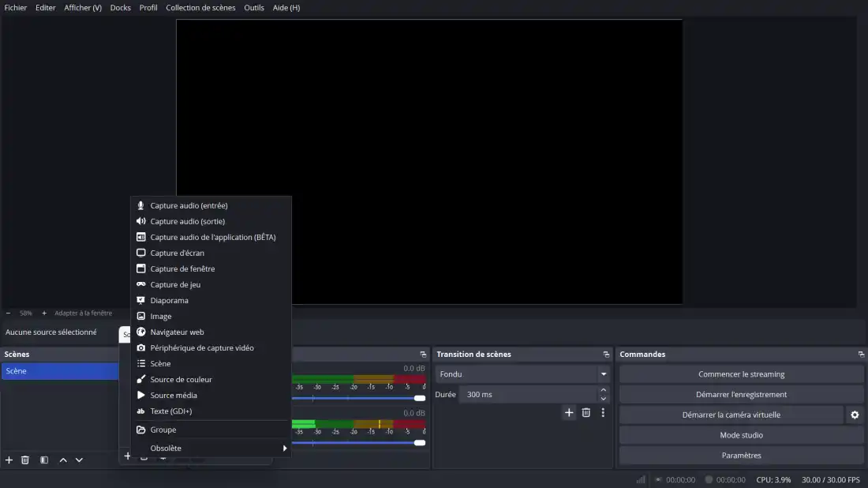Add a new scene with plus icon
The height and width of the screenshot is (488, 868).
9,460
